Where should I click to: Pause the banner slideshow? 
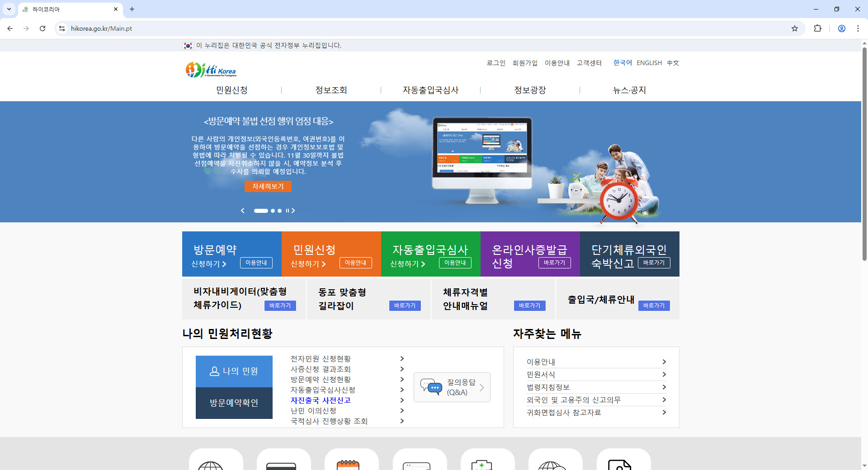[287, 211]
